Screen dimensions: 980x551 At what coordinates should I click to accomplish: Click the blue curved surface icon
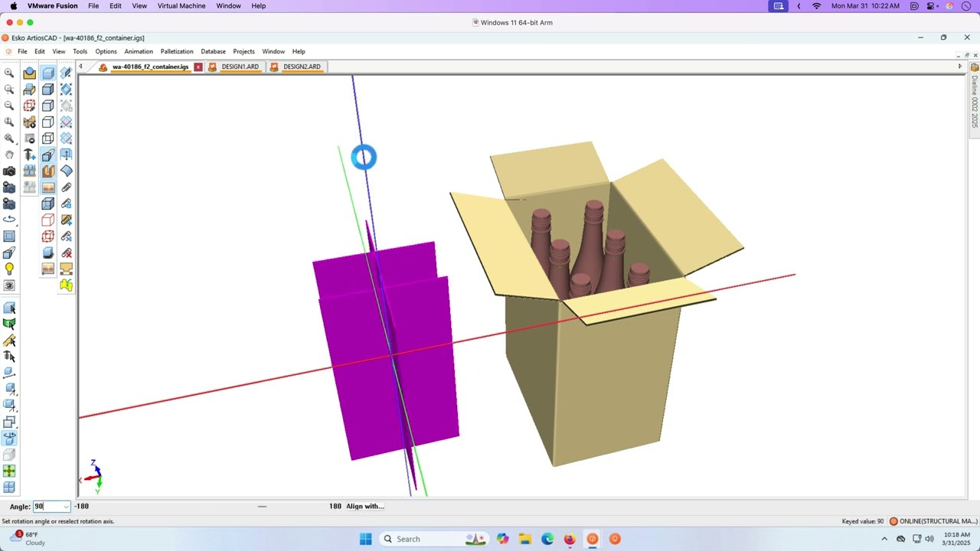click(x=67, y=171)
